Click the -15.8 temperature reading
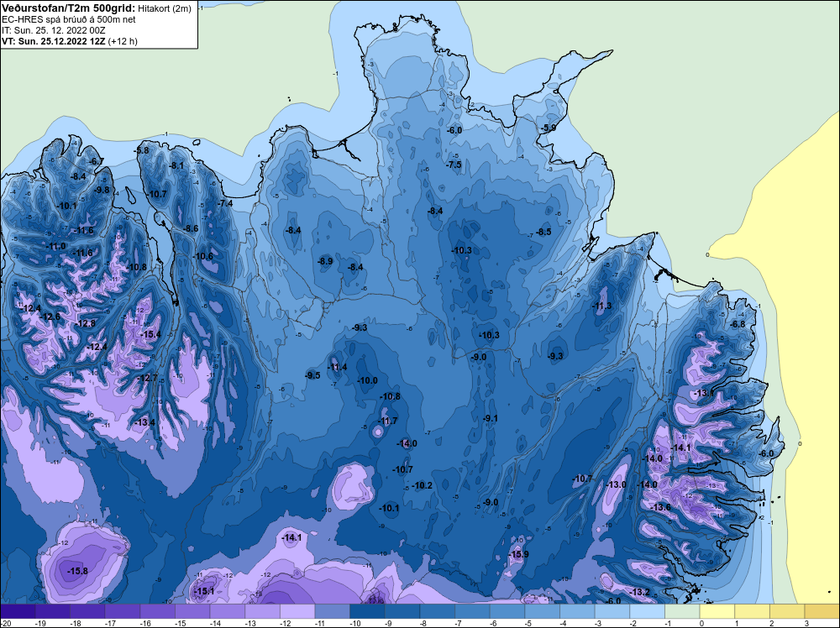The width and height of the screenshot is (840, 628). pos(77,571)
